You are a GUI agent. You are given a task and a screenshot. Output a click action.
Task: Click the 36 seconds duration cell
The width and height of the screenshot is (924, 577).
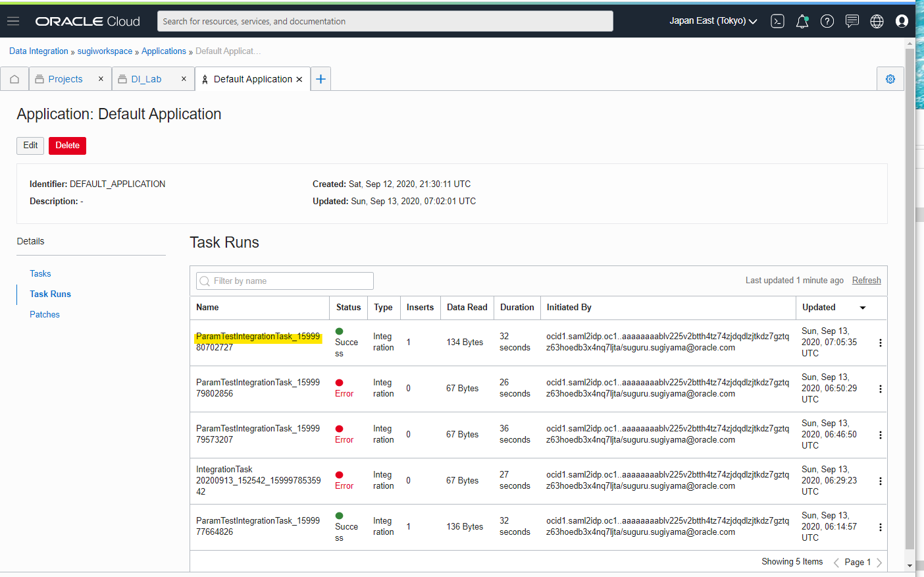[x=515, y=434]
